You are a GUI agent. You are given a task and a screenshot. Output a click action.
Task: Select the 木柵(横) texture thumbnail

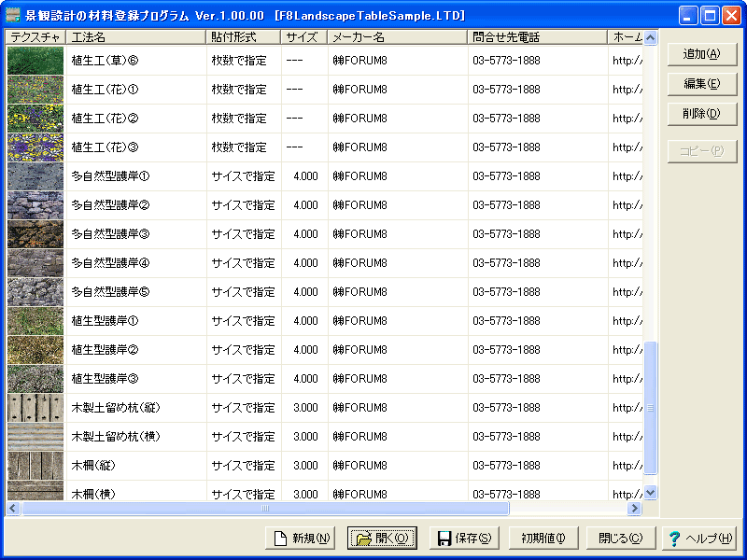(x=35, y=491)
